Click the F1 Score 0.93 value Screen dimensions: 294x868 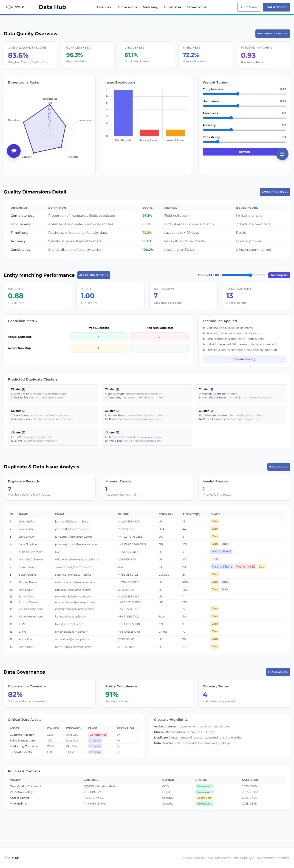pos(248,55)
